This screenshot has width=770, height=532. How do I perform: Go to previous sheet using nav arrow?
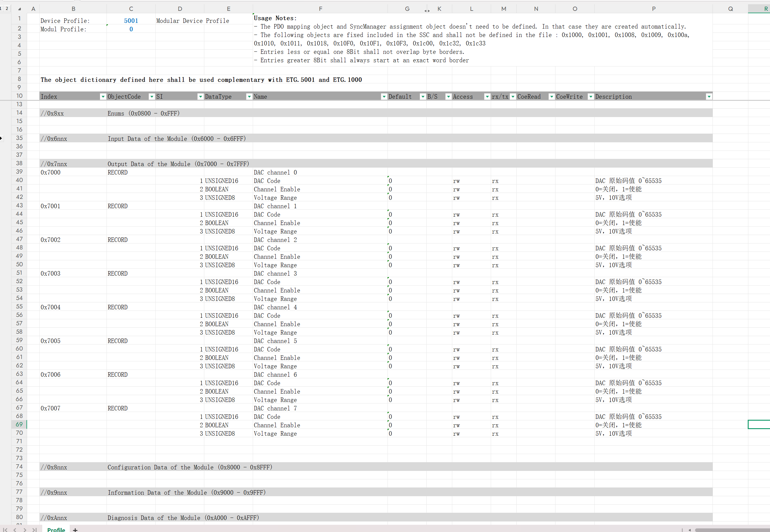[x=15, y=529]
